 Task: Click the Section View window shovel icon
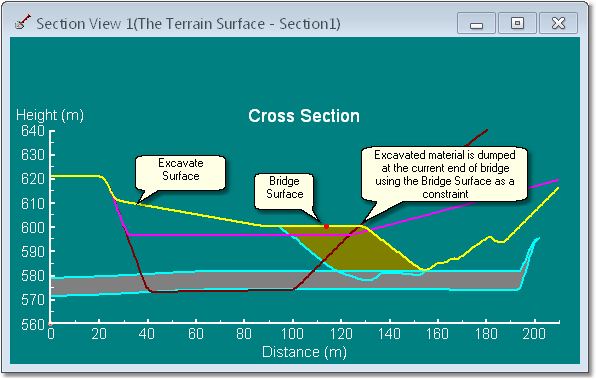(23, 22)
